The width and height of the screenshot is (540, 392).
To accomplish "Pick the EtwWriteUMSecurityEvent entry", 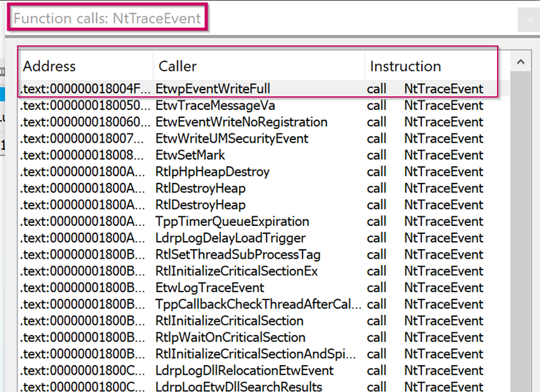I will coord(232,138).
